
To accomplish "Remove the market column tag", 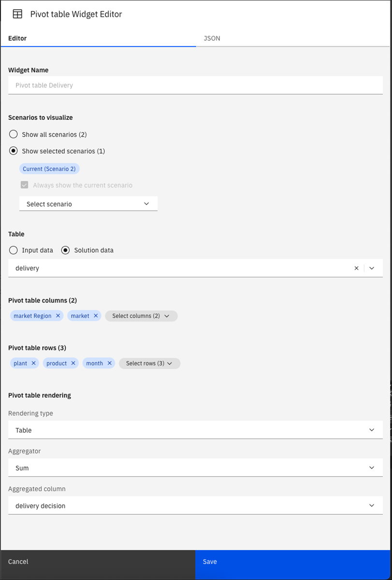I will [x=96, y=316].
